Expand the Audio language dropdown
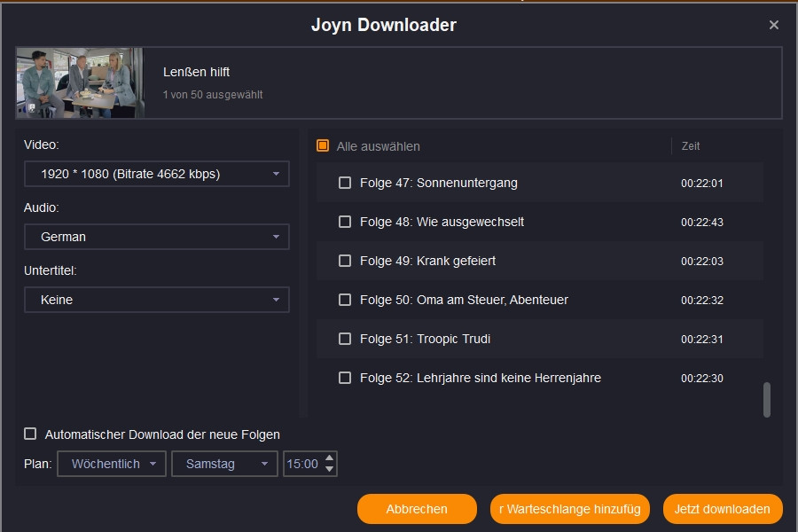Viewport: 798px width, 532px height. [x=156, y=237]
